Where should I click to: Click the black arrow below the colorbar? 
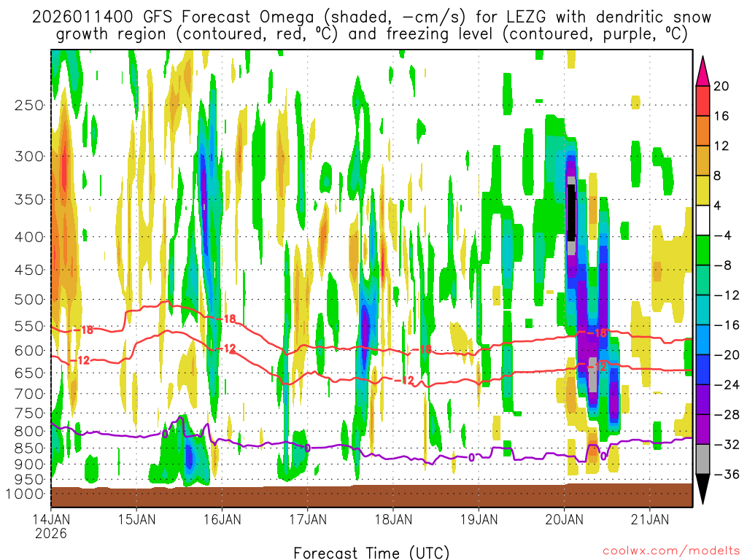click(703, 489)
